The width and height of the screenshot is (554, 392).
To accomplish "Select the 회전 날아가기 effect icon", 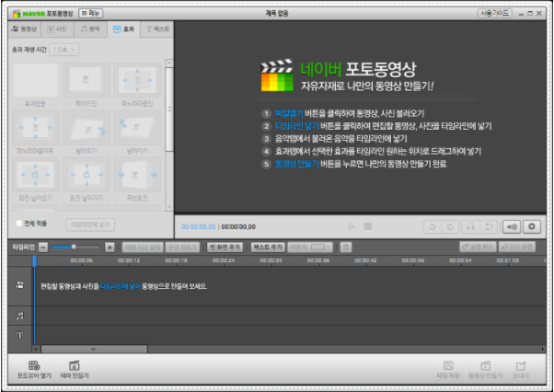I will point(87,175).
